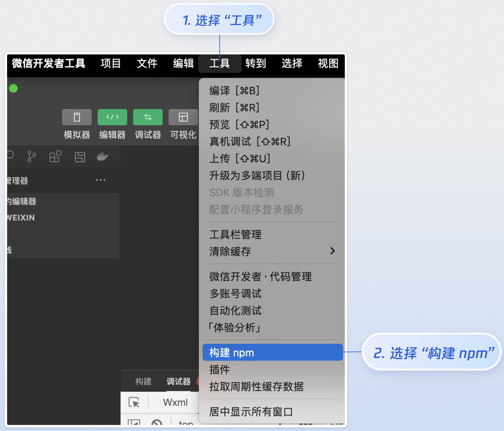Screen dimensions: 504x431
Task: Choose 自动化测试 menu entry
Action: 273,311
